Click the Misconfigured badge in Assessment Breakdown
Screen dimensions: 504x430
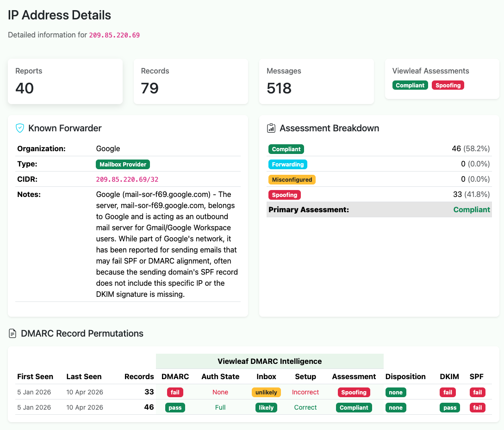click(292, 179)
